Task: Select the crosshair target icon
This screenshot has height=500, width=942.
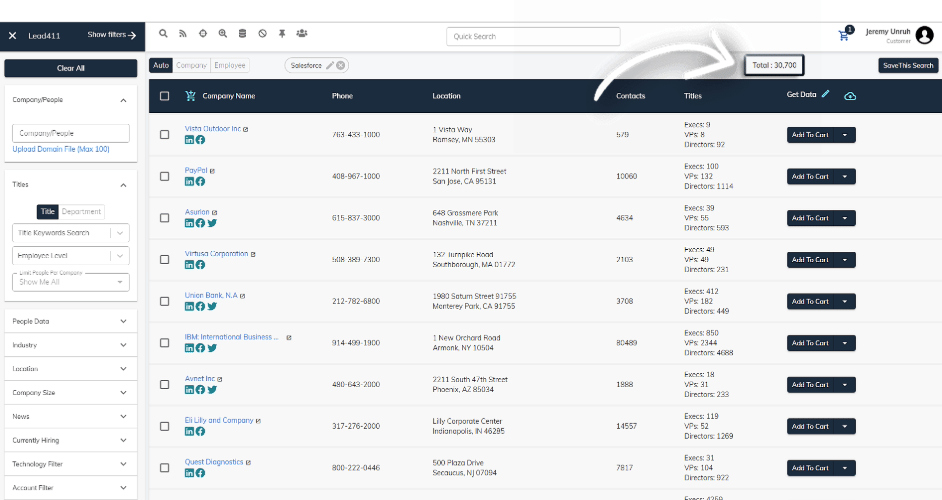Action: [x=202, y=34]
